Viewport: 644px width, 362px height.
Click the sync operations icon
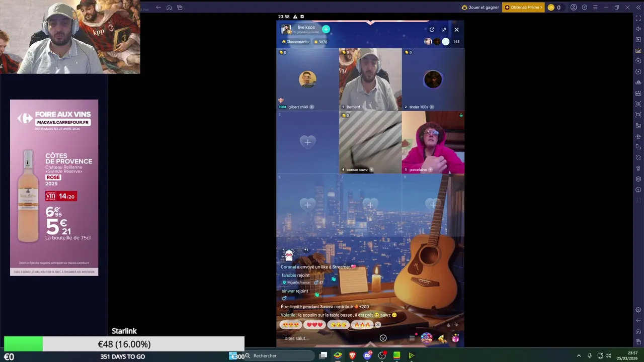click(x=638, y=72)
